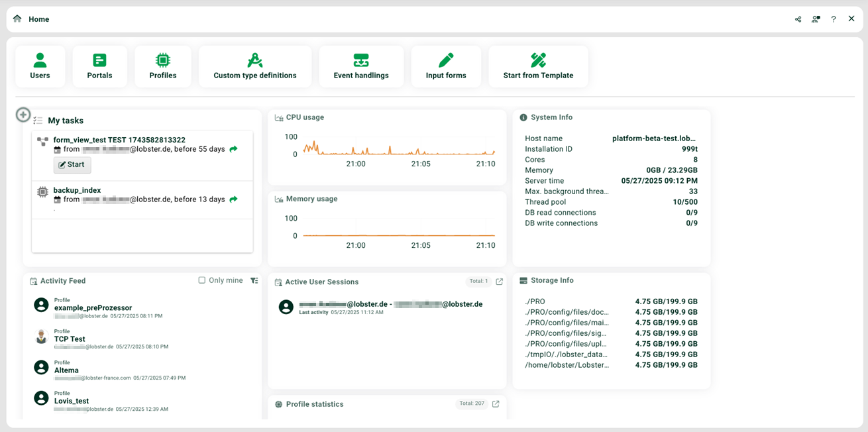
Task: Enable the Only mine checkbox
Action: click(x=202, y=280)
